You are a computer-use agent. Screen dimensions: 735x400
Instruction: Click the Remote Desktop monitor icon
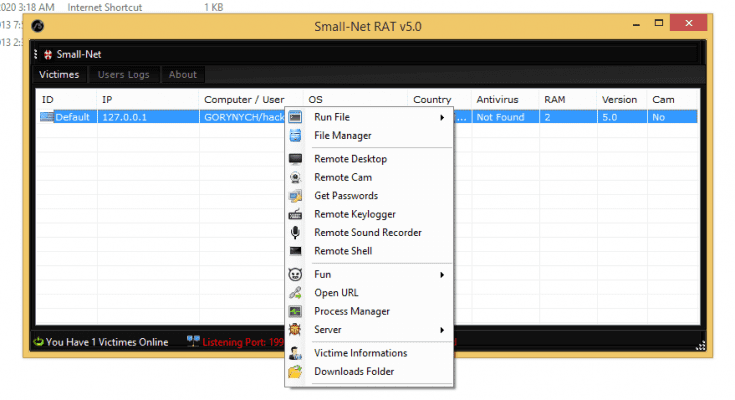[x=295, y=159]
